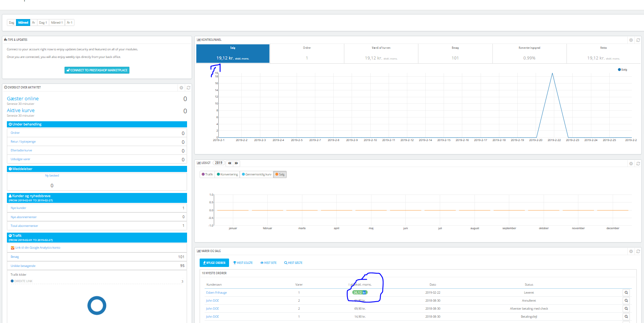The width and height of the screenshot is (644, 323).
Task: Select the Måned date range
Action: [x=23, y=22]
